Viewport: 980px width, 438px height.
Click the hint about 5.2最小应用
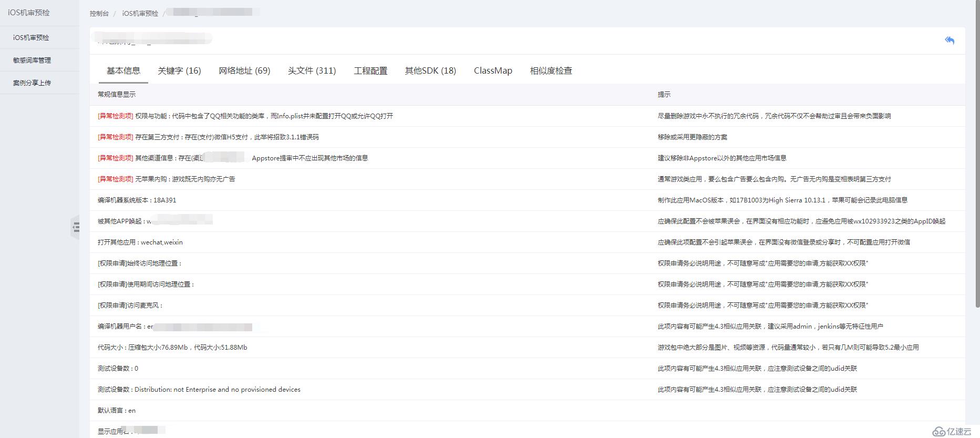(788, 348)
